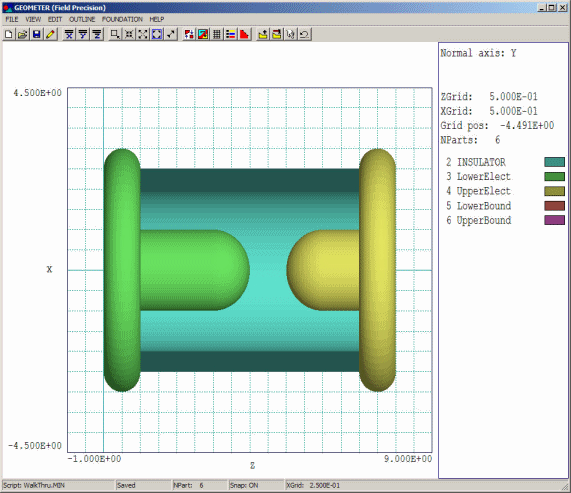Click the dark teal insulator top wall
Viewport: 571px width, 493px height.
click(250, 180)
